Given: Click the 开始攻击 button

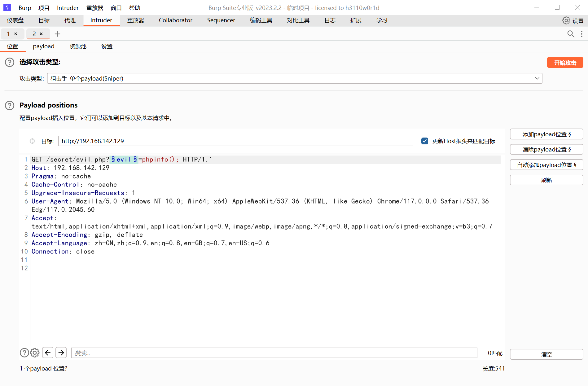Looking at the screenshot, I should (x=565, y=63).
